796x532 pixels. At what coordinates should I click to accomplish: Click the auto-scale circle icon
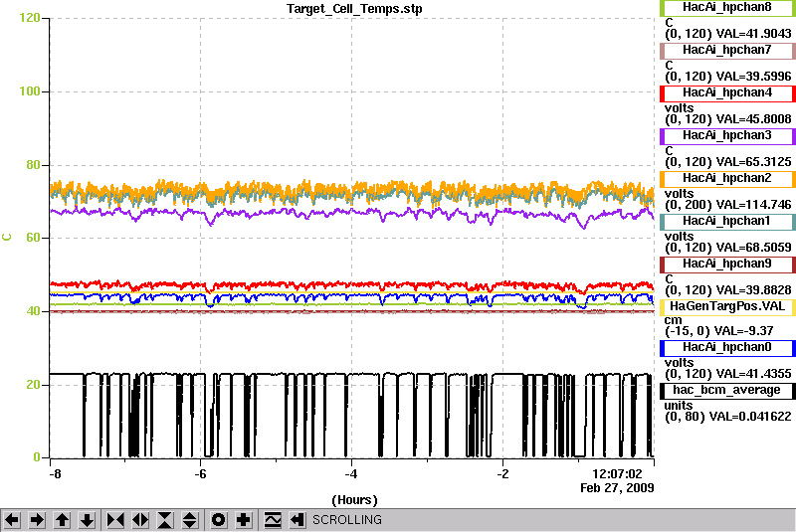(x=218, y=520)
